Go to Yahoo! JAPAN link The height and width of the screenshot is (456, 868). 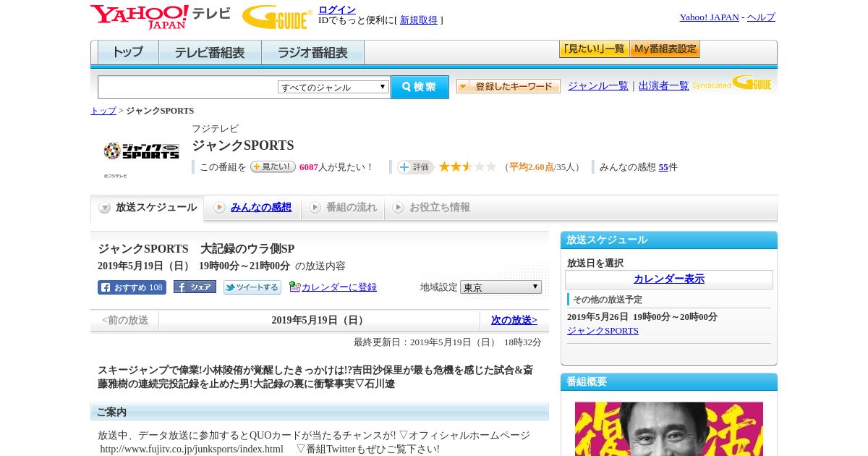[710, 17]
